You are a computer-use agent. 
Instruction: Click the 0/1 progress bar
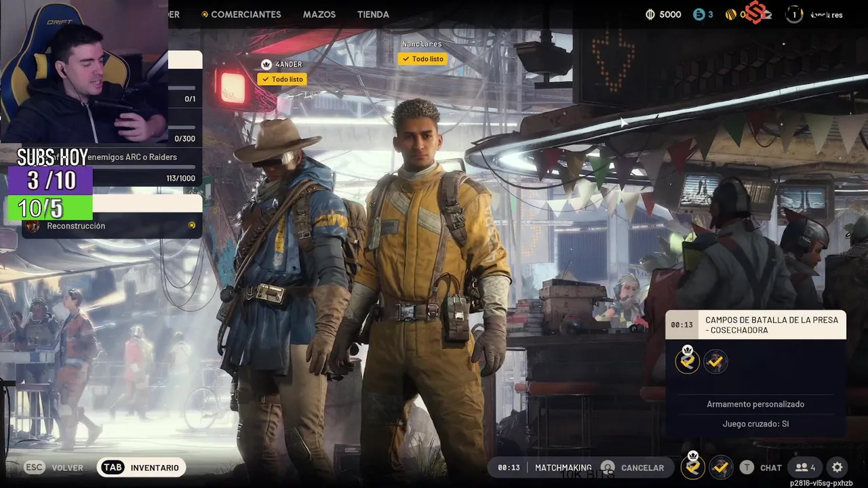182,87
